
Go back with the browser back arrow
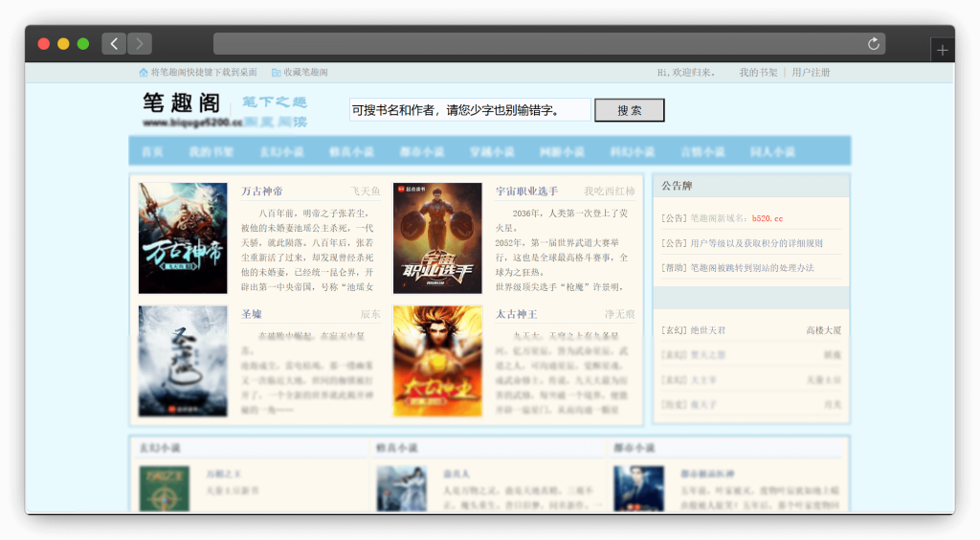pos(114,44)
